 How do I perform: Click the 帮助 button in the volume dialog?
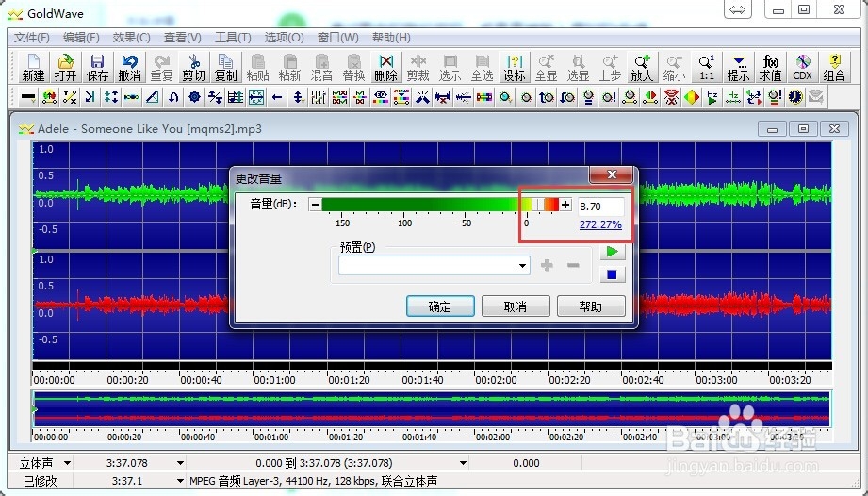591,306
